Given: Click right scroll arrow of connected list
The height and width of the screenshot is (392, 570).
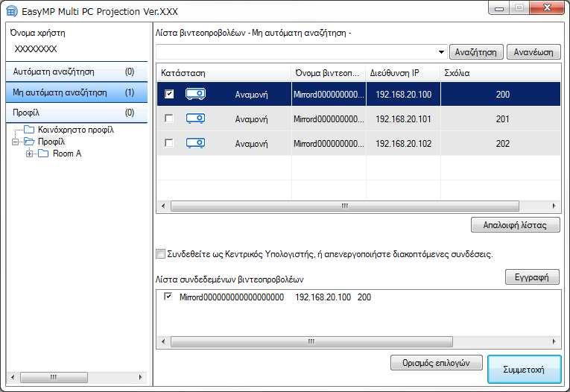Looking at the screenshot, I should [x=554, y=341].
